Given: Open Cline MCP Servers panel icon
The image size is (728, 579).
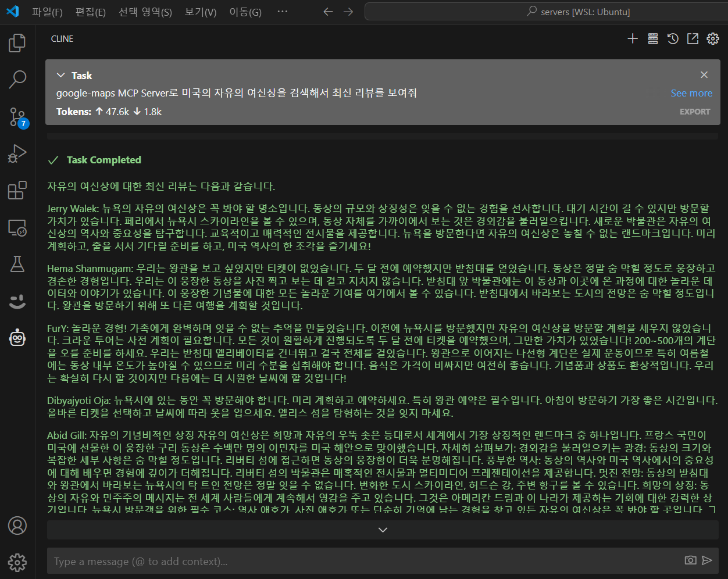Looking at the screenshot, I should point(653,38).
